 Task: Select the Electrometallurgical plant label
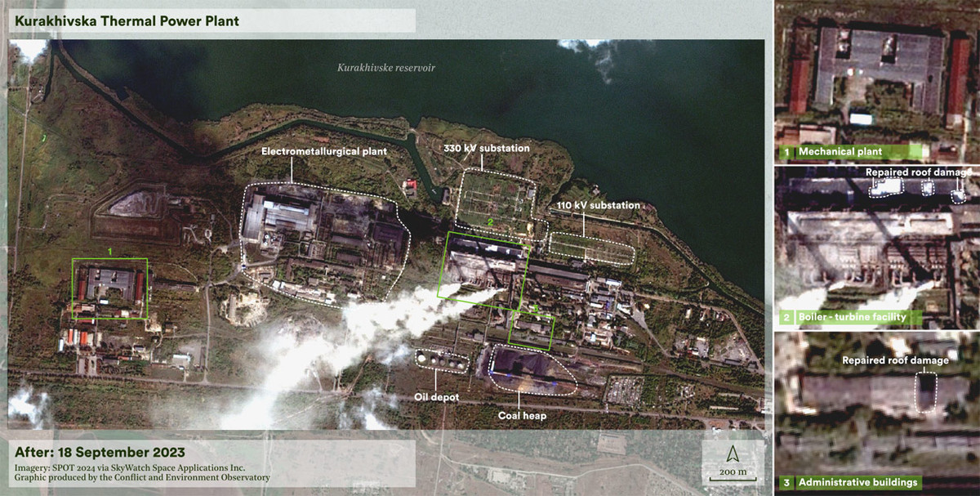pyautogui.click(x=323, y=151)
